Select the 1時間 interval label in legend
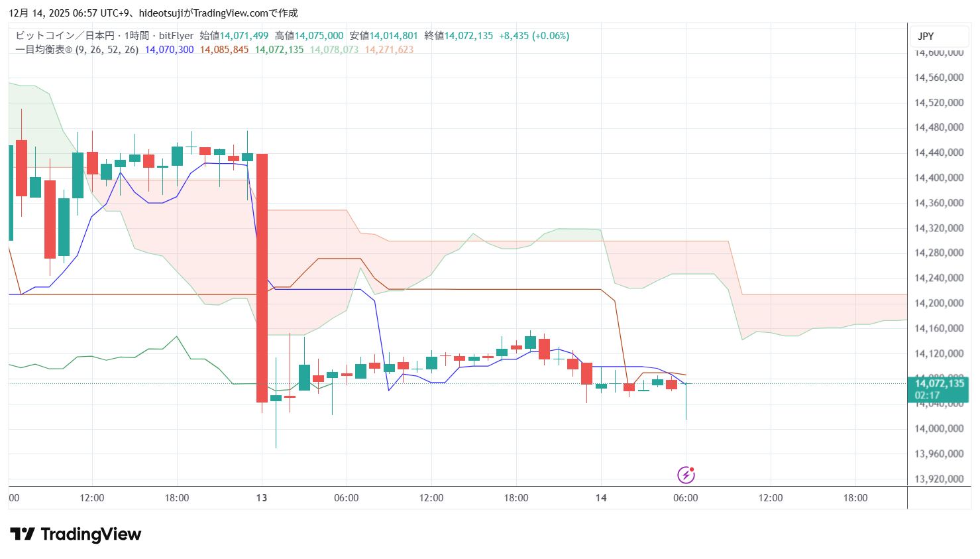Image resolution: width=980 pixels, height=559 pixels. tap(136, 36)
